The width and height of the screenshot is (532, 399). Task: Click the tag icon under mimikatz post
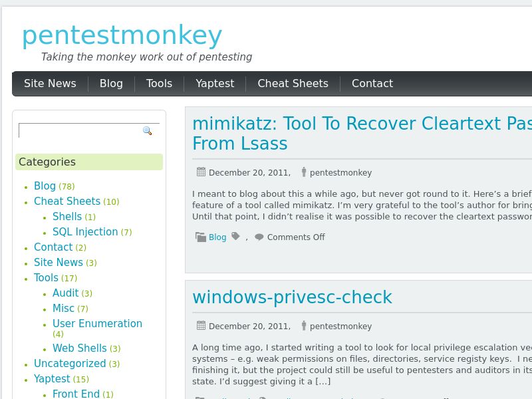click(235, 237)
